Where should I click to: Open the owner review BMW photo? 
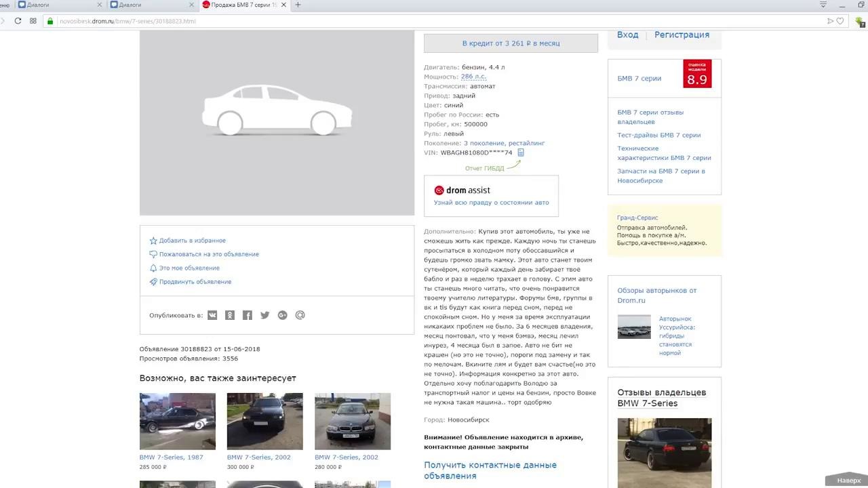[x=665, y=453]
